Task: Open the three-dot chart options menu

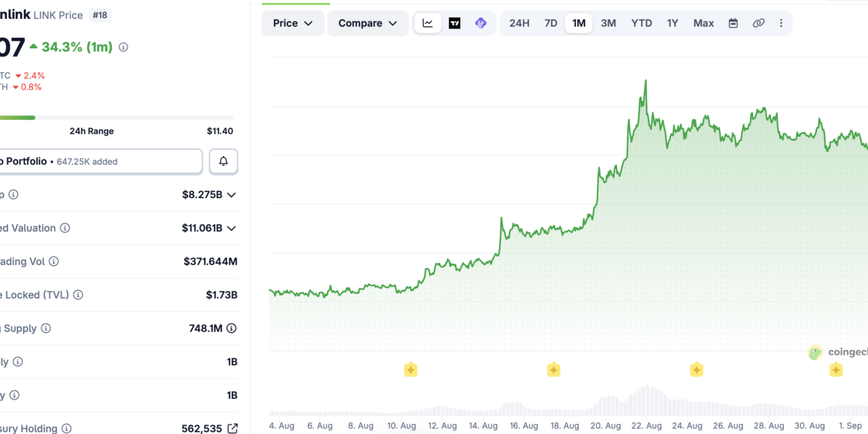Action: click(x=781, y=23)
